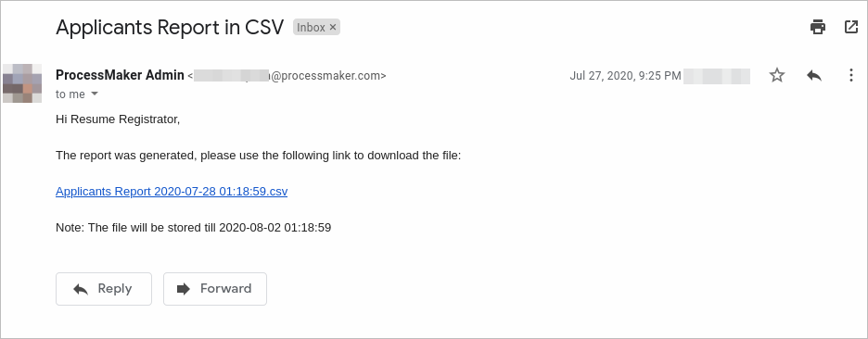Click the reply arrow beside the star
Screen dimensions: 868x339
pos(814,75)
